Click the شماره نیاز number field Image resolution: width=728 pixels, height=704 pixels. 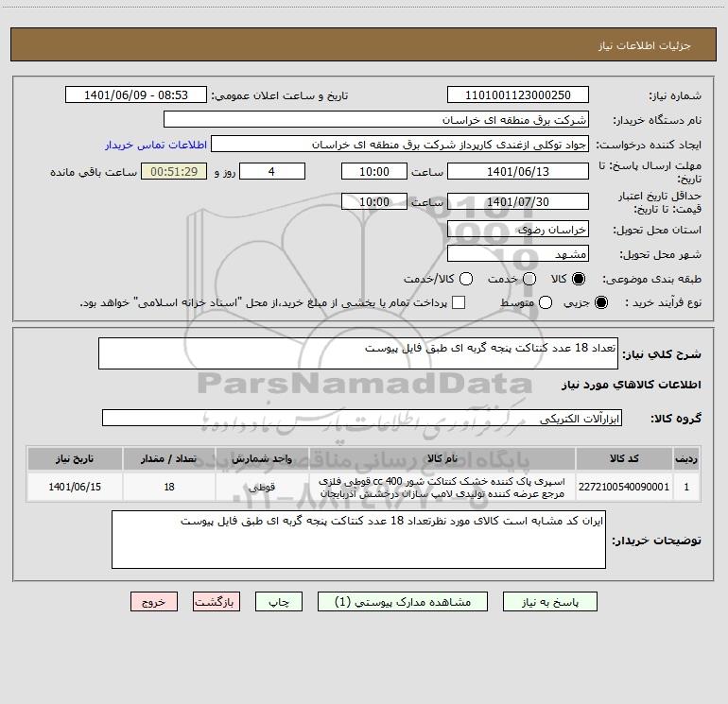(x=518, y=94)
